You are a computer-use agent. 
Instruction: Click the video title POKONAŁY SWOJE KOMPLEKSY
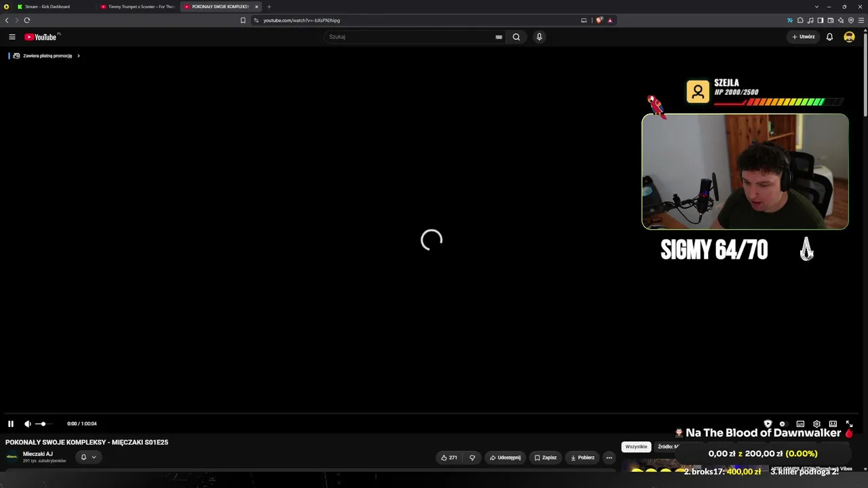click(87, 442)
